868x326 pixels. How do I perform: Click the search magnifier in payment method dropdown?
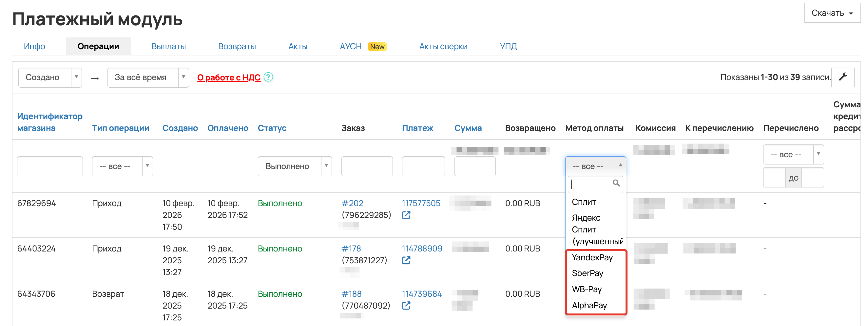coord(616,183)
